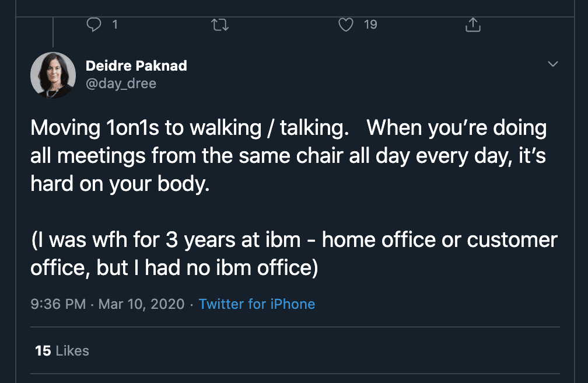
Task: Click the Mar 10, 2020 date
Action: (141, 304)
